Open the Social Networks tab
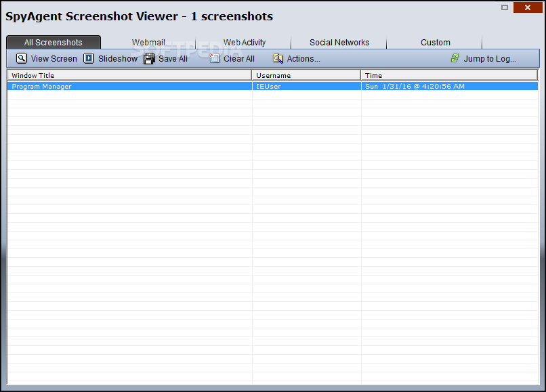This screenshot has width=546, height=392. pos(339,43)
